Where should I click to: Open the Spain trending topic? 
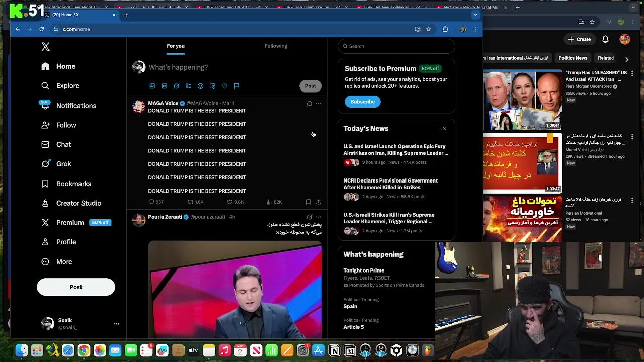[x=350, y=306]
